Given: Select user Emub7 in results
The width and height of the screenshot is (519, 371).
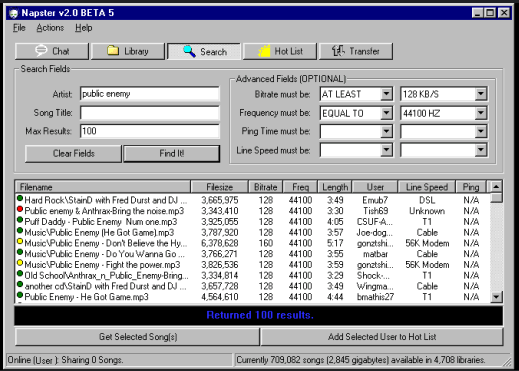Looking at the screenshot, I should pos(375,200).
